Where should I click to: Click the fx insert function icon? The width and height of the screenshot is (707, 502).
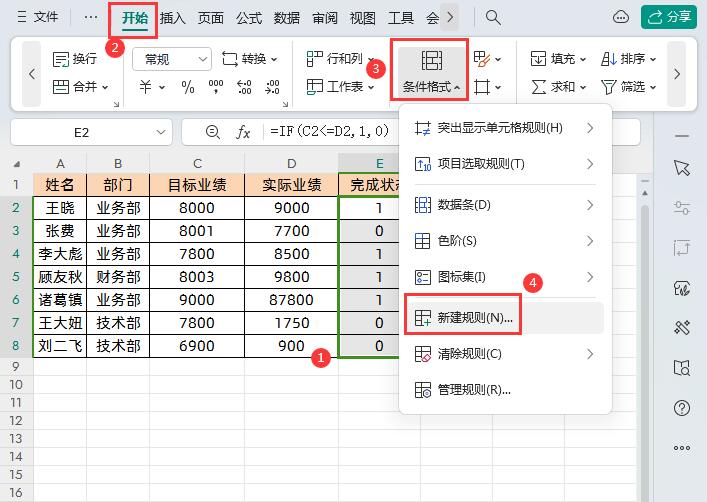coord(243,132)
